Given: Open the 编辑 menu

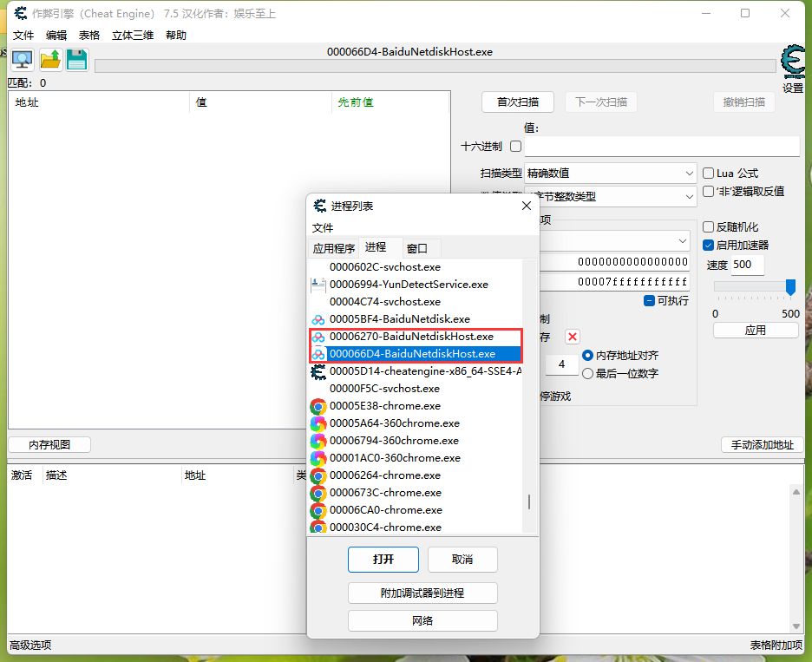Looking at the screenshot, I should (x=56, y=36).
